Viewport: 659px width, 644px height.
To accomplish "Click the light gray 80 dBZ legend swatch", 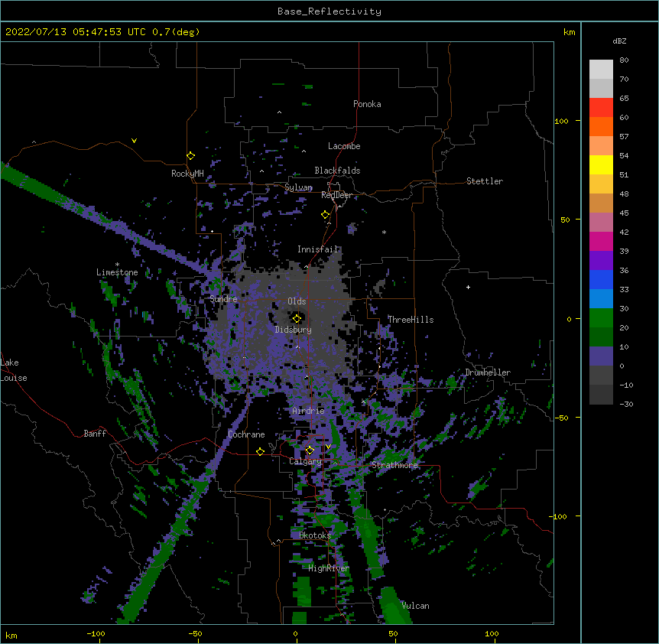I will tap(601, 70).
